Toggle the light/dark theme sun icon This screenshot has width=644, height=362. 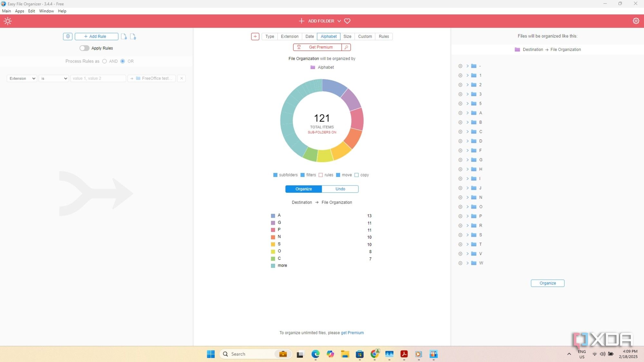[8, 21]
